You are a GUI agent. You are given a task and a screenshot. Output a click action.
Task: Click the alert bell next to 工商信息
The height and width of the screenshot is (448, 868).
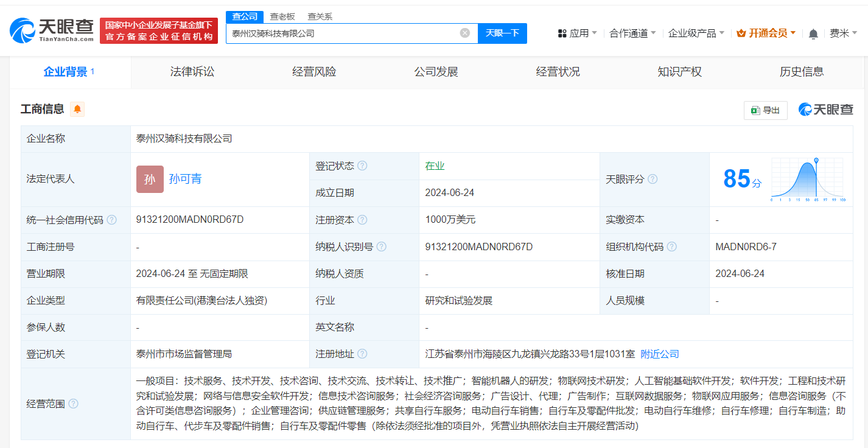click(x=77, y=109)
